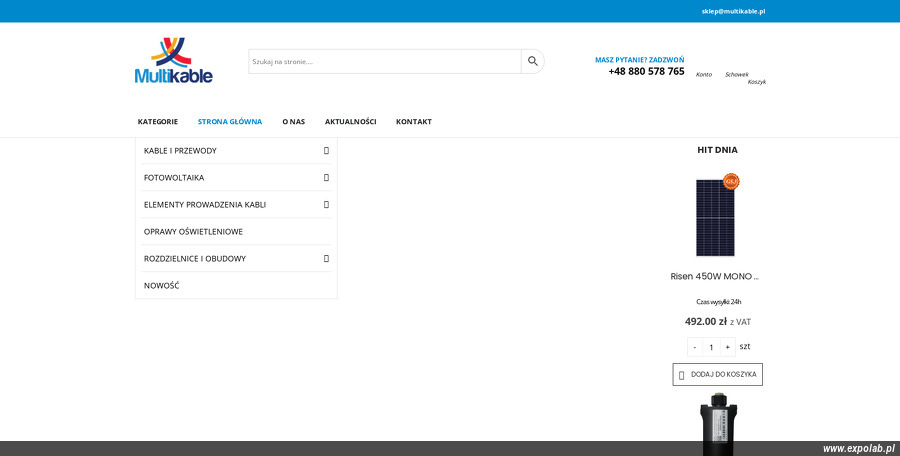Screen dimensions: 900x456
Task: Select Elementy prowadzenia kabli category
Action: tap(205, 204)
